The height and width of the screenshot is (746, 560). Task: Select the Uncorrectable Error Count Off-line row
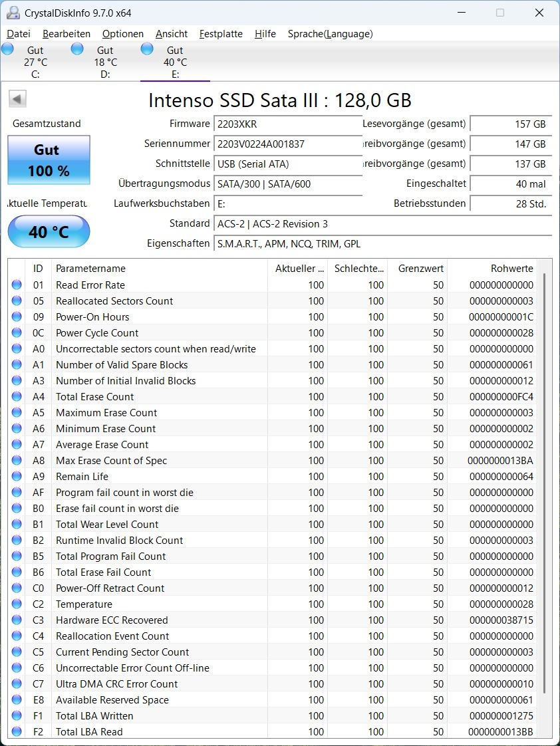273,668
